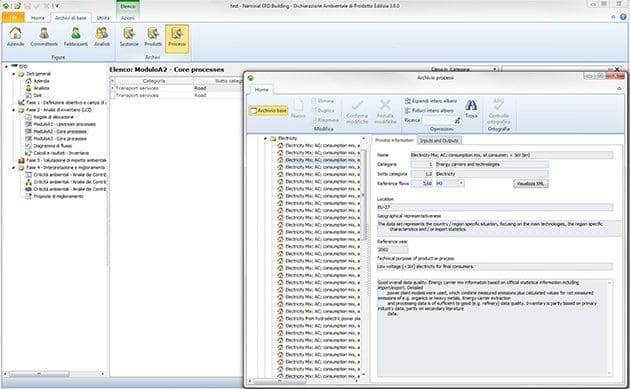
Task: Click the quick-access new document icon
Action: [x=17, y=6]
